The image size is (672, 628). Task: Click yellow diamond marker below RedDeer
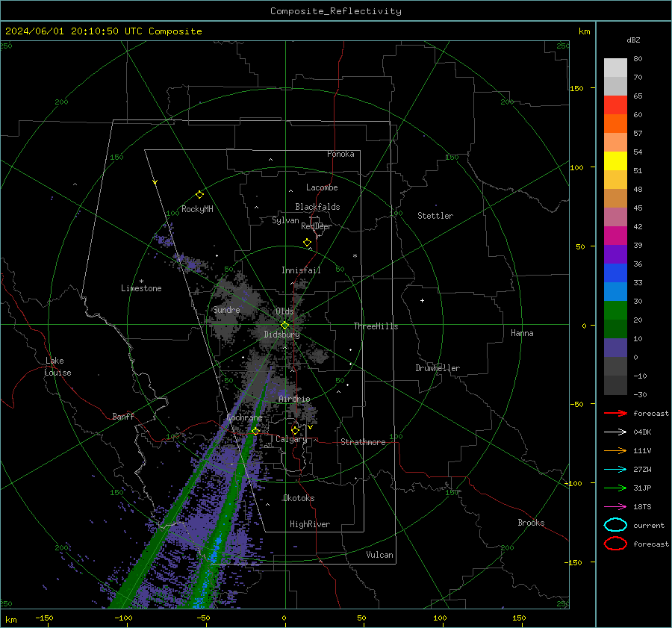coord(307,243)
